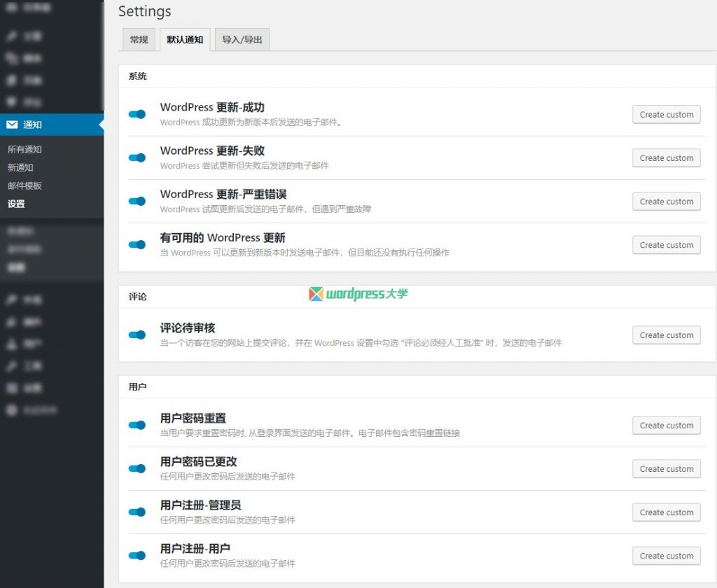This screenshot has height=588, width=717.
Task: Click the title 用户注册-管理员
Action: tap(200, 505)
